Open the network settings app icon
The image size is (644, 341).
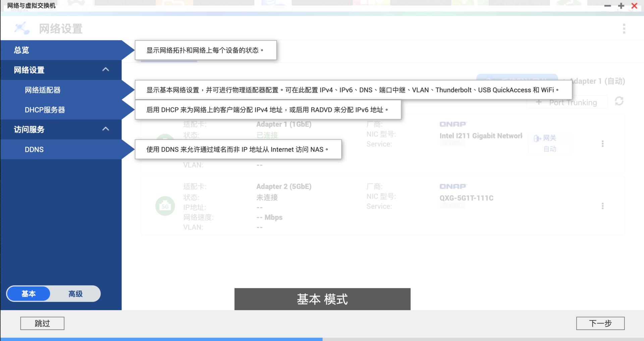pos(22,28)
